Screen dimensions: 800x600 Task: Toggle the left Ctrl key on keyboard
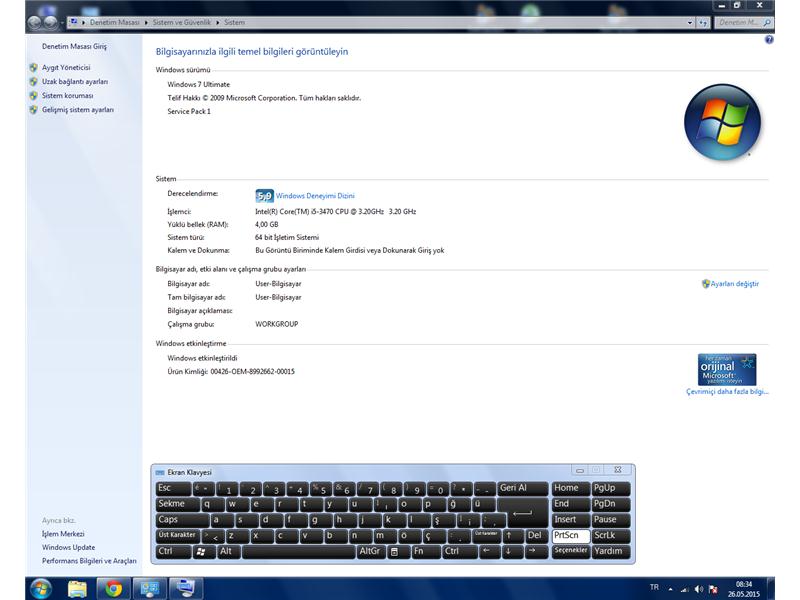[x=173, y=552]
